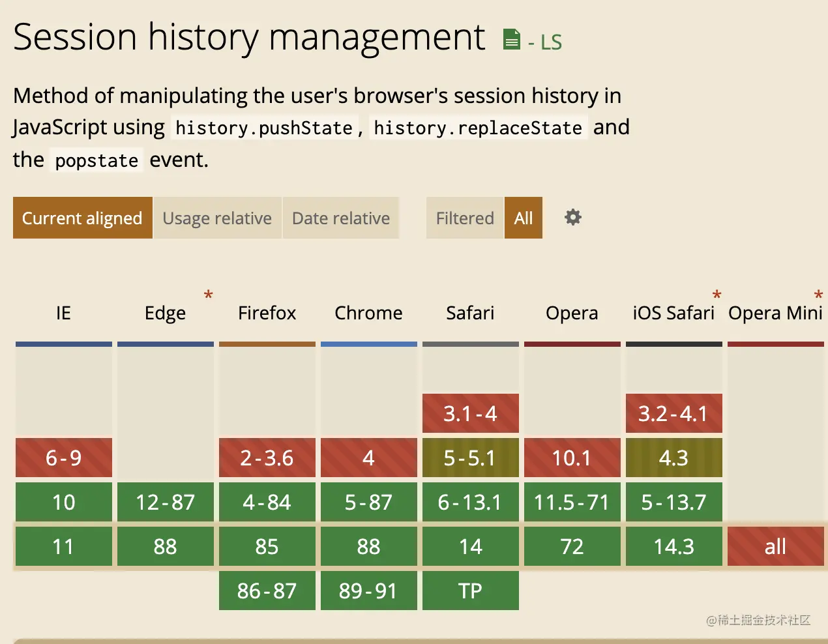
Task: Switch to the Current aligned view
Action: [83, 218]
